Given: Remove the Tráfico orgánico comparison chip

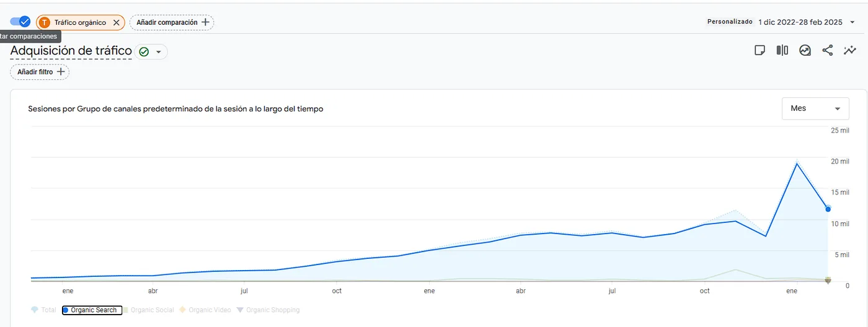Looking at the screenshot, I should [116, 22].
